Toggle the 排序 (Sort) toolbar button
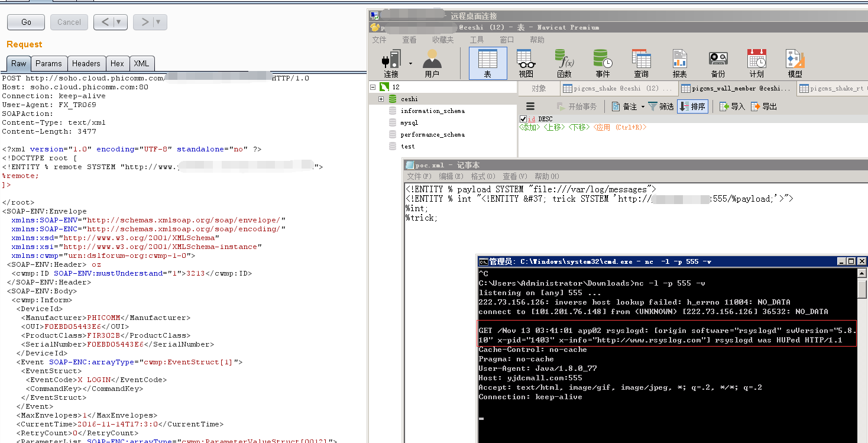 692,106
